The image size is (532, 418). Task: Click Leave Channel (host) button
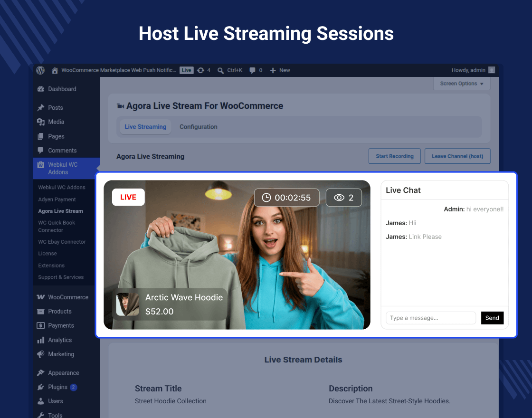coord(457,156)
